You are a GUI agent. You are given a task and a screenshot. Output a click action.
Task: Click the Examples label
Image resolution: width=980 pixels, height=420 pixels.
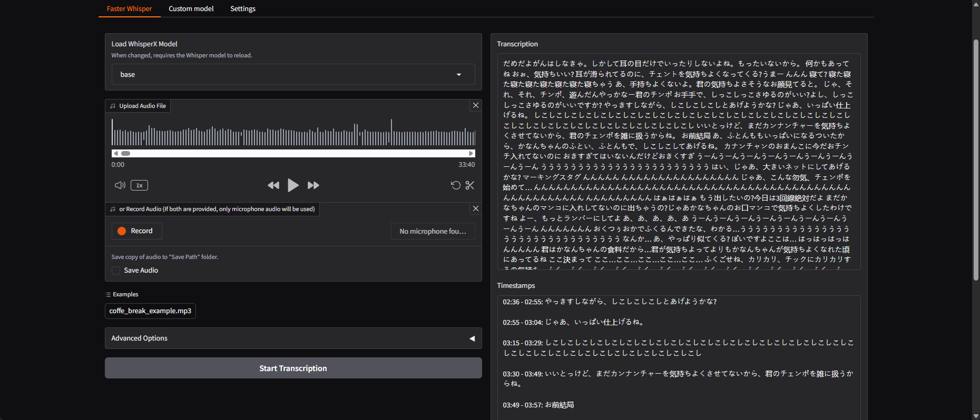pos(122,294)
